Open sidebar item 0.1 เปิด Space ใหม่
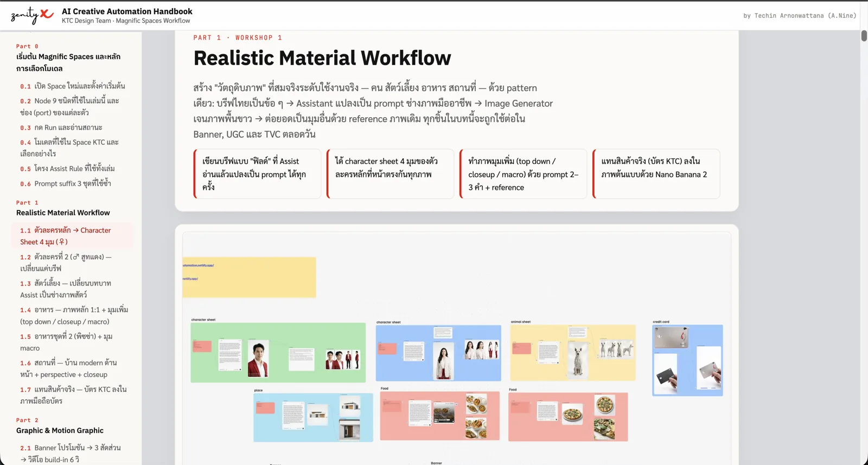 pos(73,86)
